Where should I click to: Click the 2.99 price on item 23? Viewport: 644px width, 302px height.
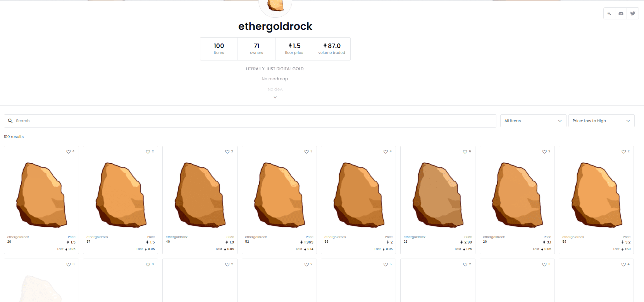coord(466,242)
